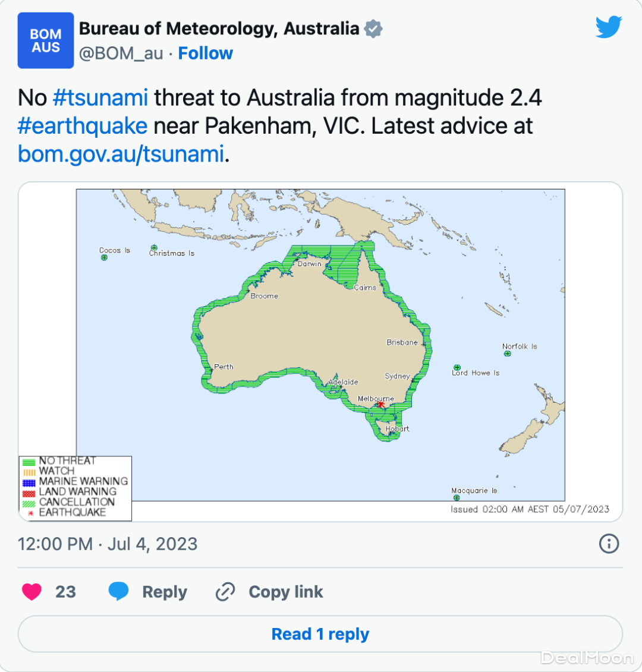Click the BOM AUS profile avatar
Viewport: 642px width, 672px height.
point(46,40)
